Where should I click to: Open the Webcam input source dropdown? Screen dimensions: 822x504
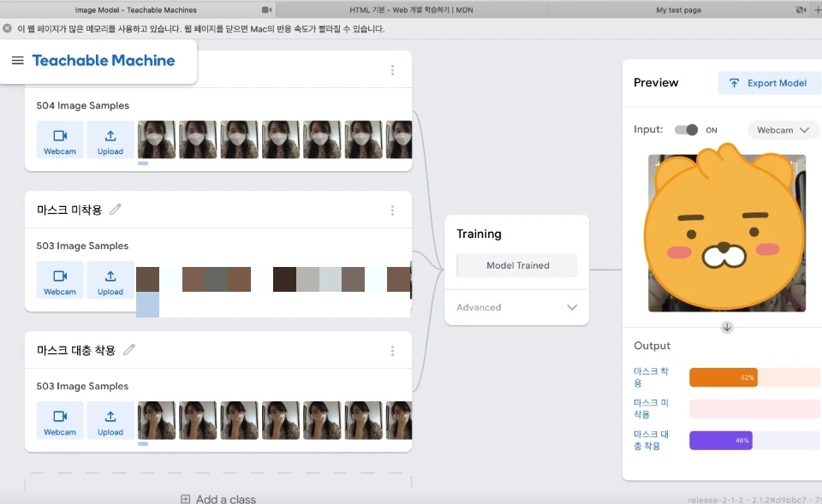click(783, 130)
